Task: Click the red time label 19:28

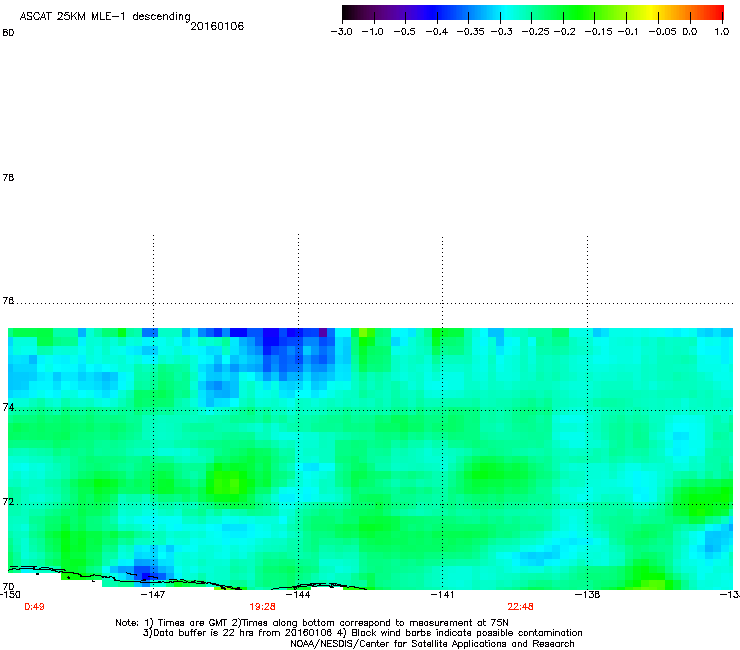Action: (x=262, y=607)
